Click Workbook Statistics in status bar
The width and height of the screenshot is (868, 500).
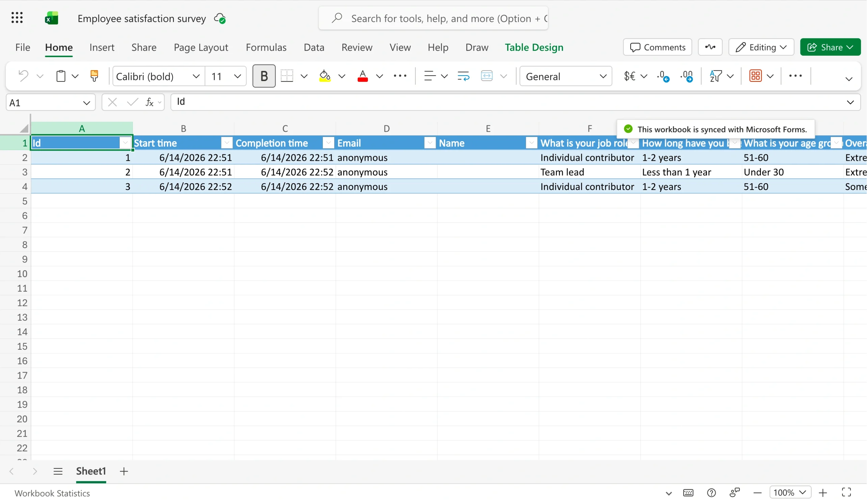[x=52, y=493]
